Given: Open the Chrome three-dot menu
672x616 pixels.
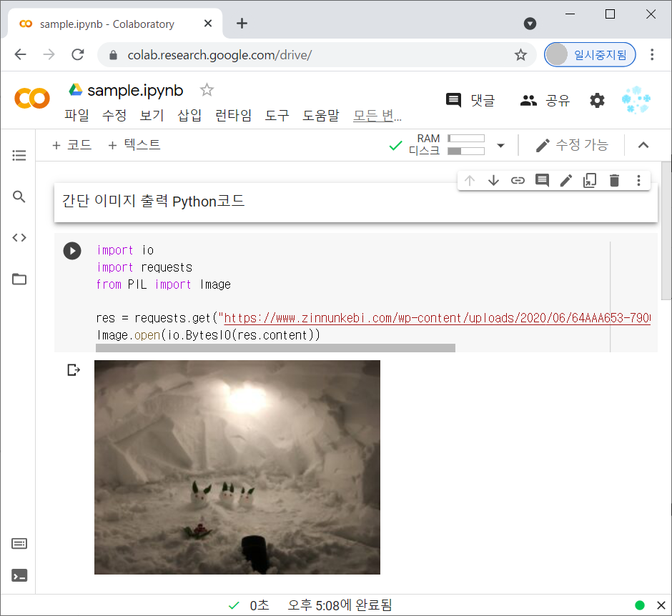Looking at the screenshot, I should (652, 55).
